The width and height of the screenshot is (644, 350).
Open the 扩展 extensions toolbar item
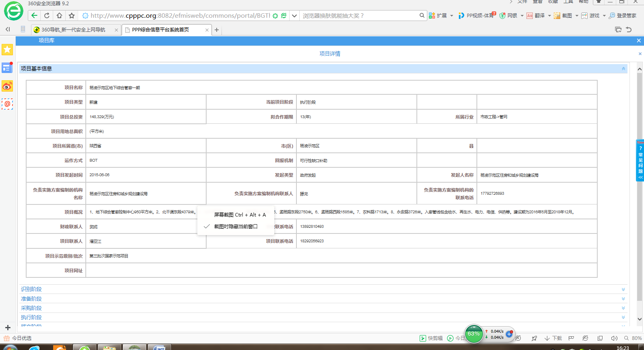pyautogui.click(x=438, y=15)
